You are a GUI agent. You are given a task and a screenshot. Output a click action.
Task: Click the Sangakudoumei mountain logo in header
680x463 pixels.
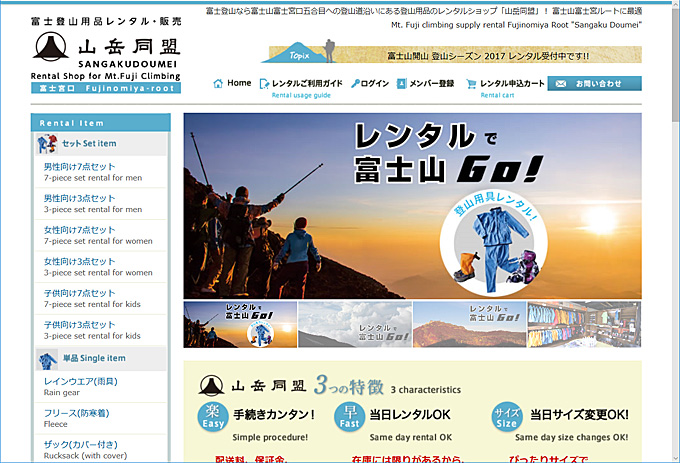(x=51, y=46)
